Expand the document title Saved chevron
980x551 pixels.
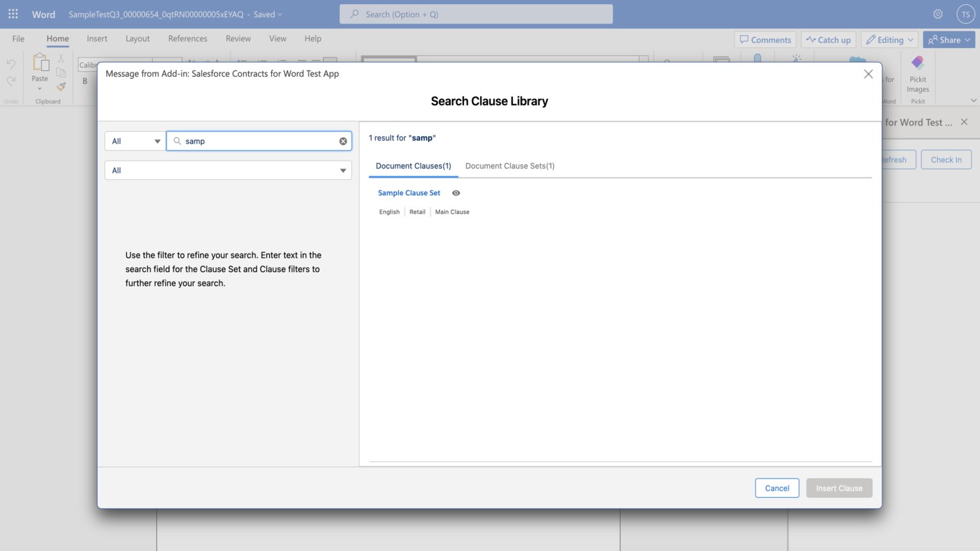tap(280, 14)
